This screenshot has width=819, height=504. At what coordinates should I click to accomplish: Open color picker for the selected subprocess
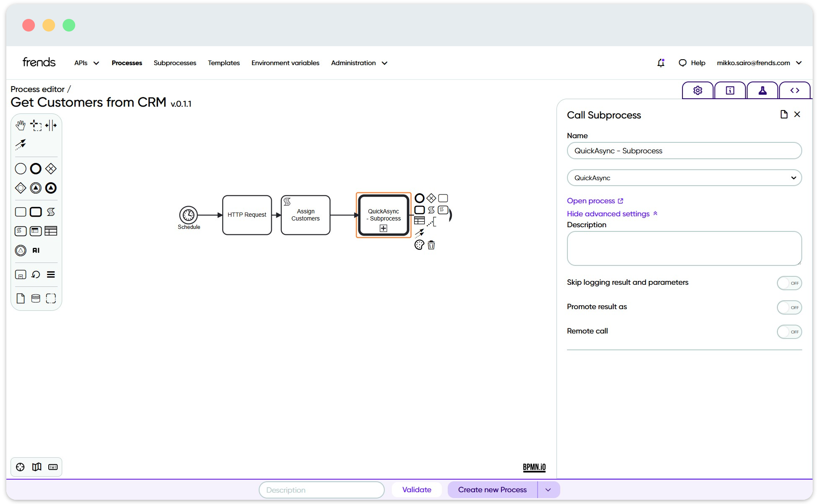pos(419,245)
